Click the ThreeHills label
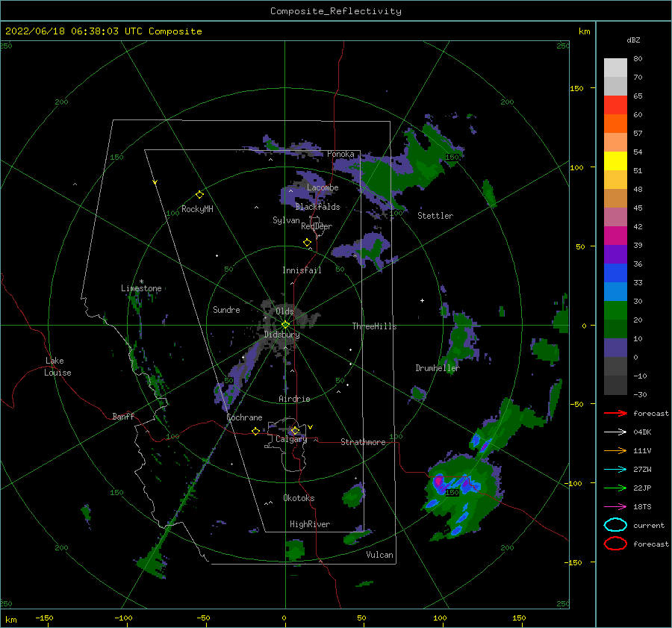 pyautogui.click(x=374, y=326)
